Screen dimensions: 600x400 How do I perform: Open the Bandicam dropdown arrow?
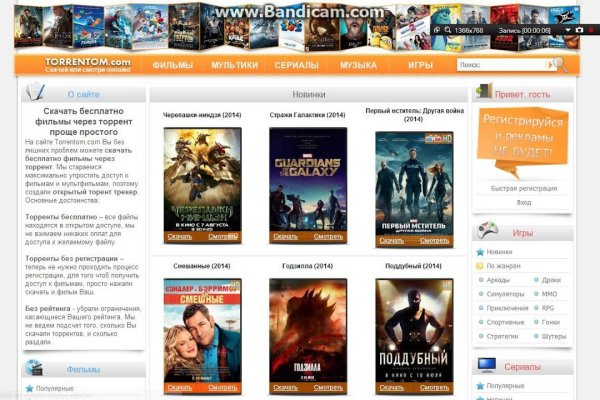566,30
